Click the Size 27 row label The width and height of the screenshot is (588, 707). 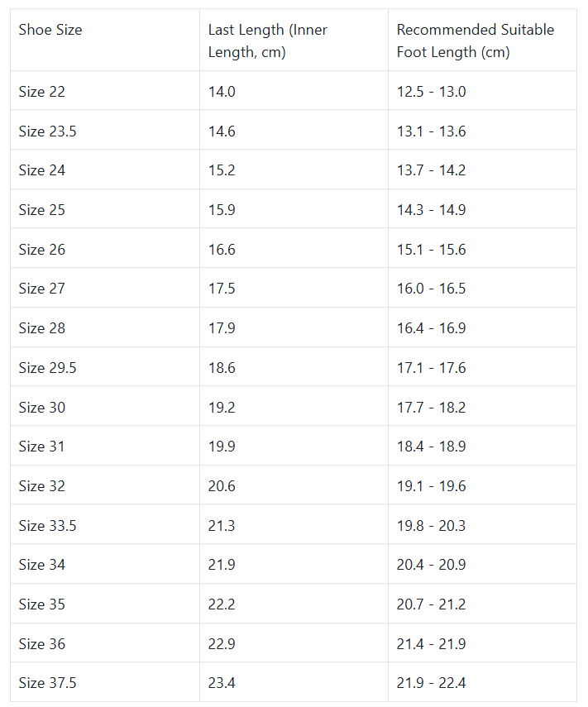tap(42, 289)
